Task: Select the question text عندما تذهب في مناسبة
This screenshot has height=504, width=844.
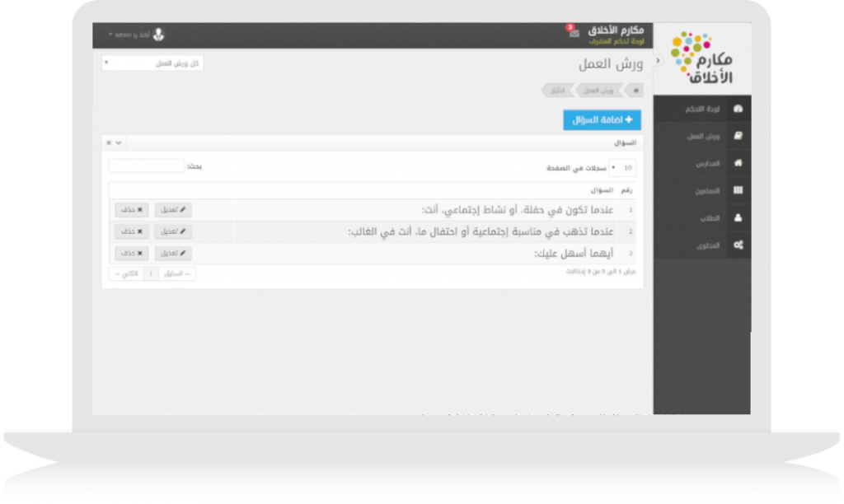Action: click(481, 231)
